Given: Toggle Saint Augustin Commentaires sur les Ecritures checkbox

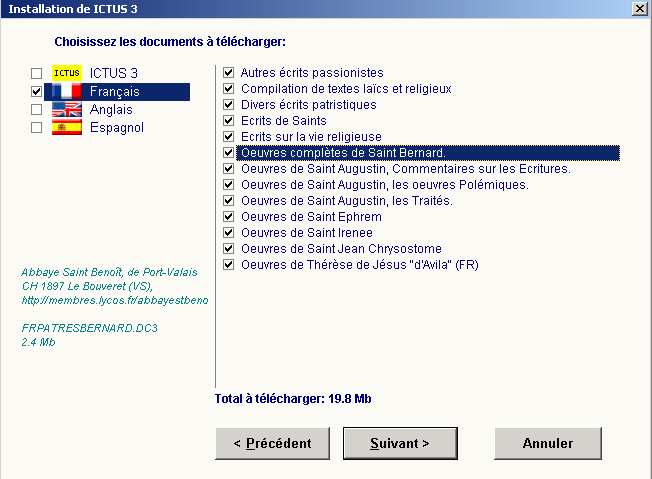Looking at the screenshot, I should tap(228, 169).
